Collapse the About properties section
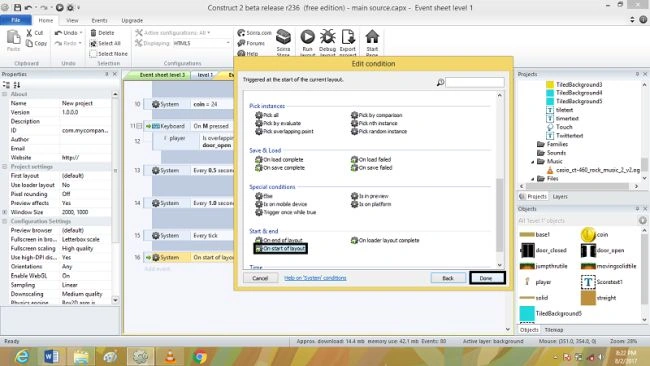The image size is (650, 366). pos(5,94)
